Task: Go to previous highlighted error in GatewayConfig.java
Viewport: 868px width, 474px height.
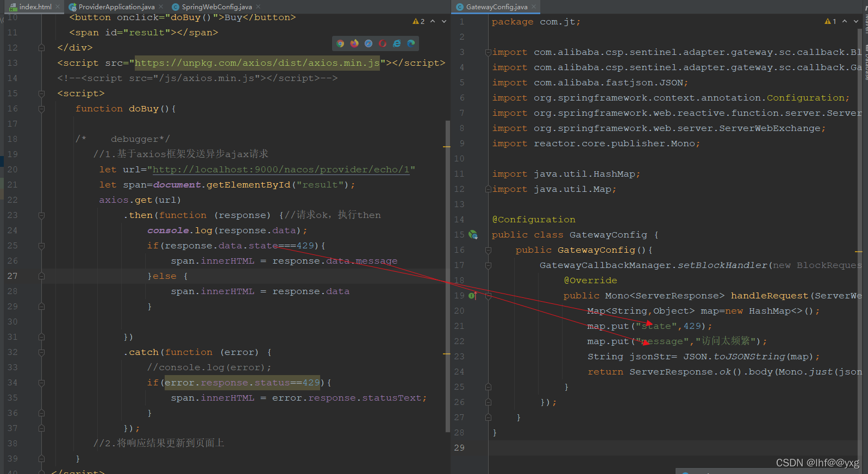Action: [x=845, y=21]
